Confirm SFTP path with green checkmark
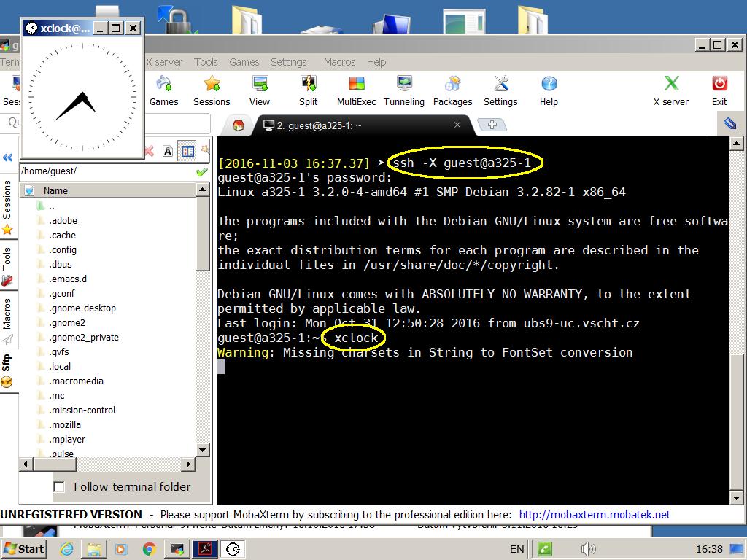 click(x=202, y=171)
